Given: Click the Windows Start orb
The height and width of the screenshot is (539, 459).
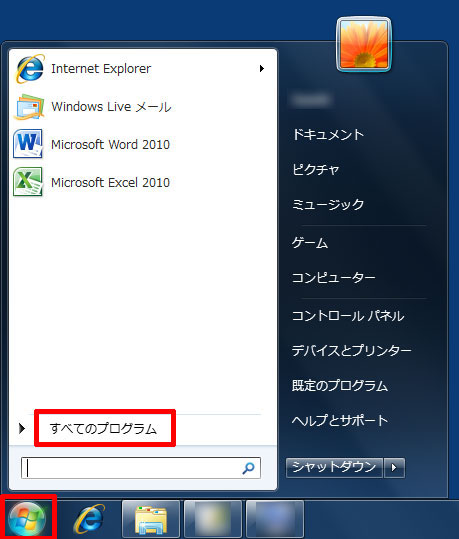Looking at the screenshot, I should pyautogui.click(x=27, y=518).
